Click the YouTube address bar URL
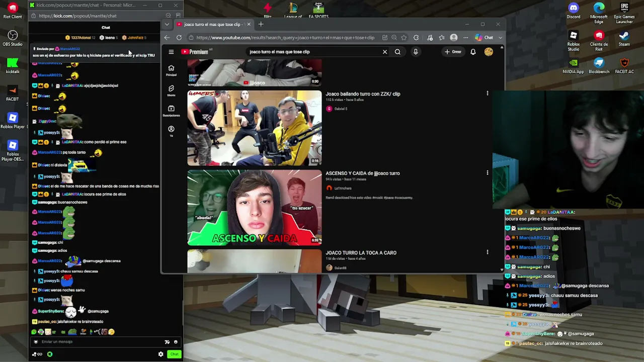The width and height of the screenshot is (644, 362). click(285, 38)
